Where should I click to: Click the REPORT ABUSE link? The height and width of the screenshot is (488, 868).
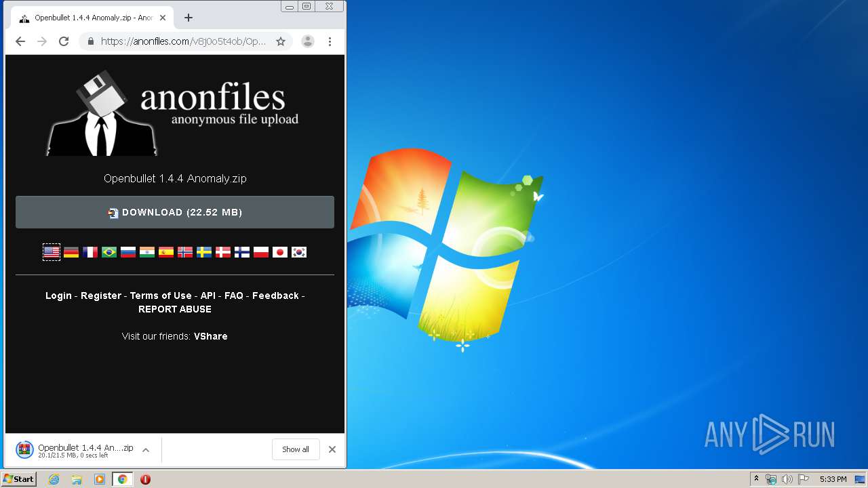pos(175,309)
